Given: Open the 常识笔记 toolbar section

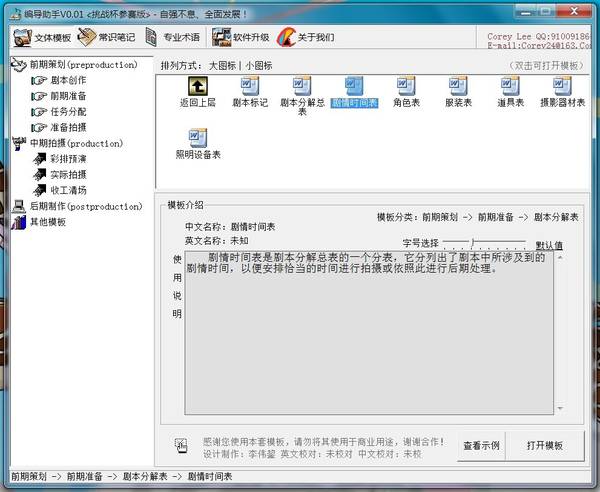Looking at the screenshot, I should click(x=107, y=38).
